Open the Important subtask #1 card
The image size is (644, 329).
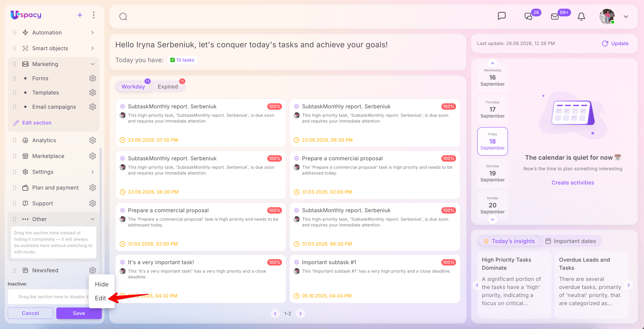click(374, 279)
